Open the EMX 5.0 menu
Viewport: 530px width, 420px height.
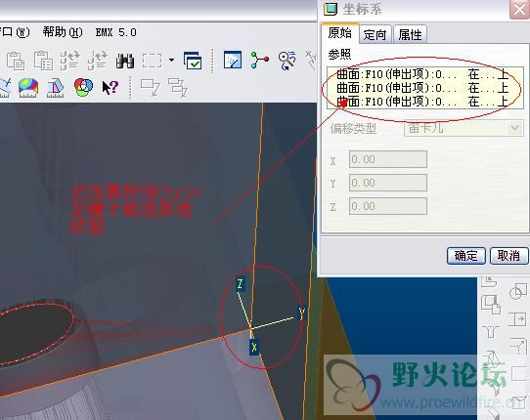116,32
